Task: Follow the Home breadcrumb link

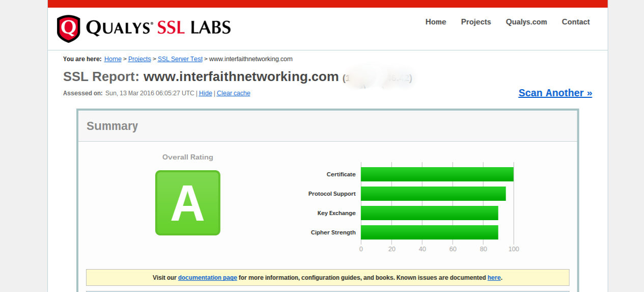Action: [x=113, y=59]
